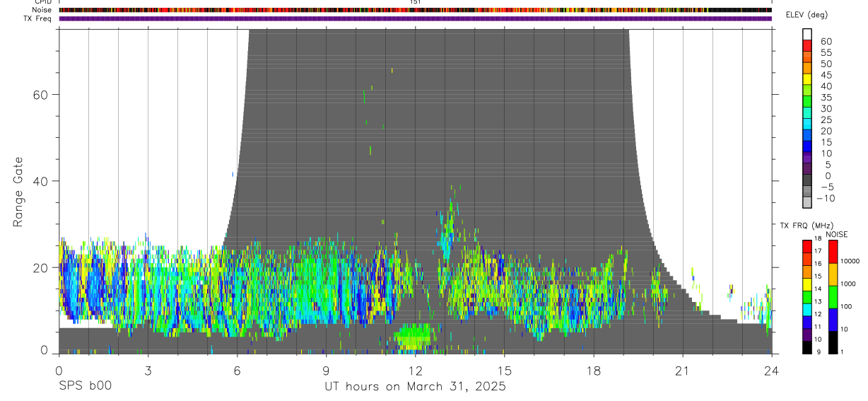Click the CPID value '151'

tap(416, 2)
